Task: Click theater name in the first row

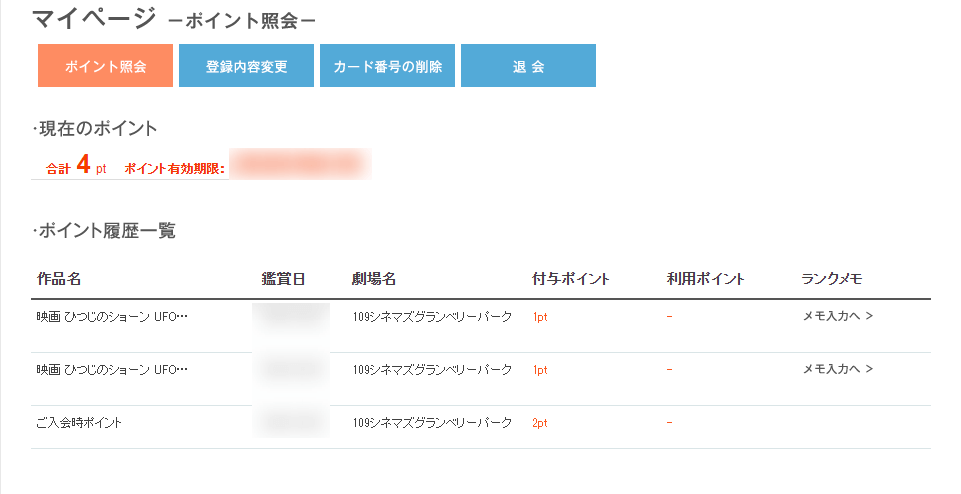Action: coord(432,317)
